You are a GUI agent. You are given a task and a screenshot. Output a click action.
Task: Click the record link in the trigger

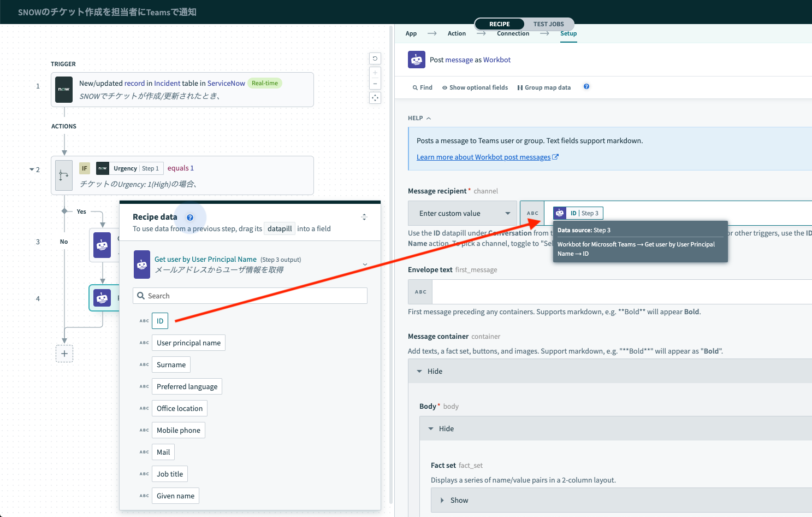pos(134,83)
